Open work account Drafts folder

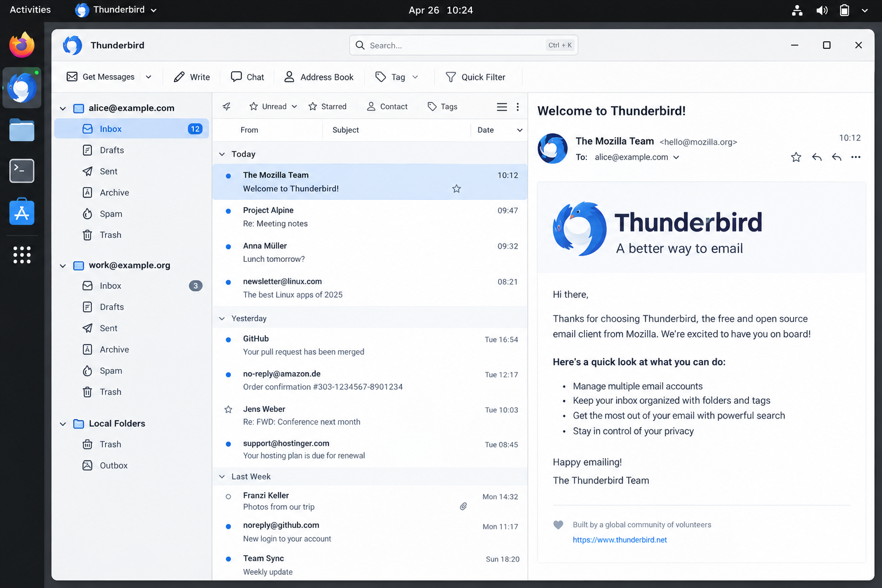pyautogui.click(x=131, y=307)
